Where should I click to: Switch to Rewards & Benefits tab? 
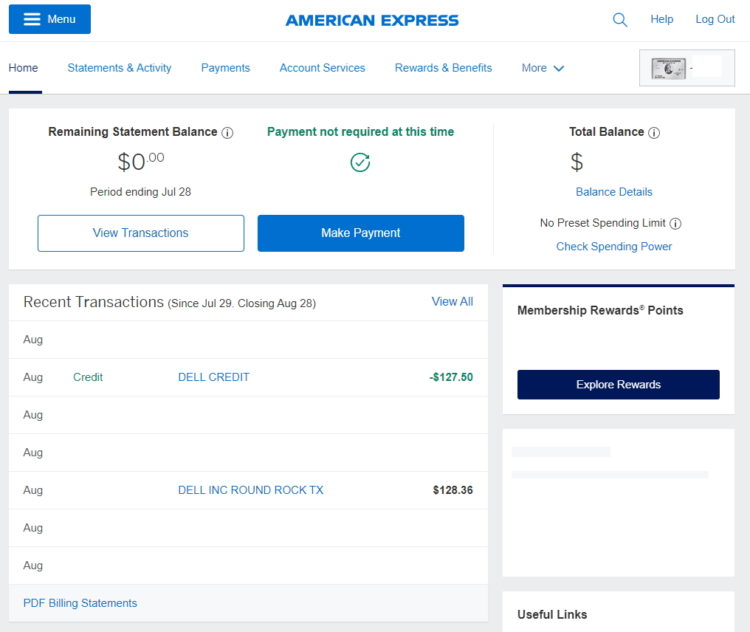click(443, 68)
